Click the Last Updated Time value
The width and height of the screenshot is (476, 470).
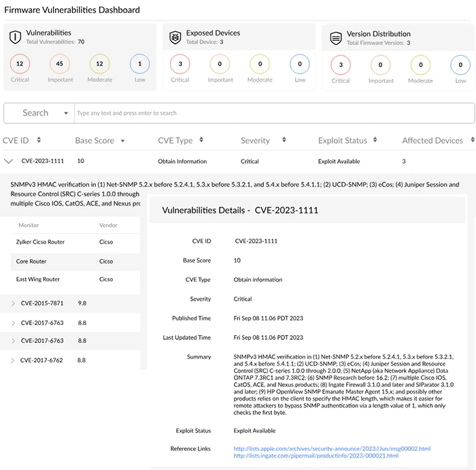coord(269,337)
